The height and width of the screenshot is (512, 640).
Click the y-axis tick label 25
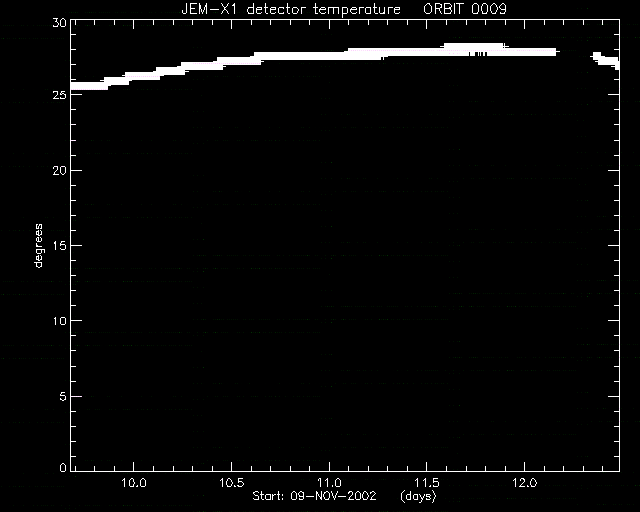[59, 95]
